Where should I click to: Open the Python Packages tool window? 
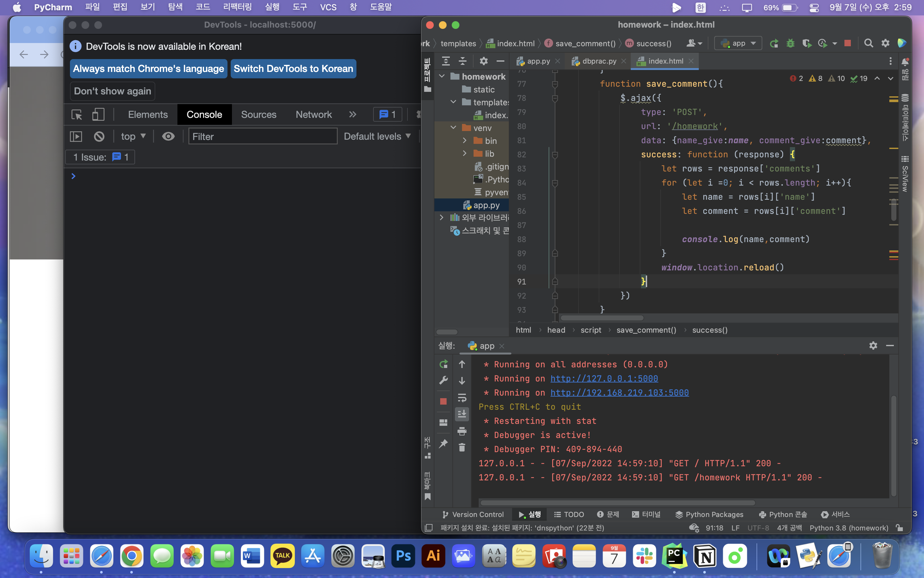coord(709,514)
